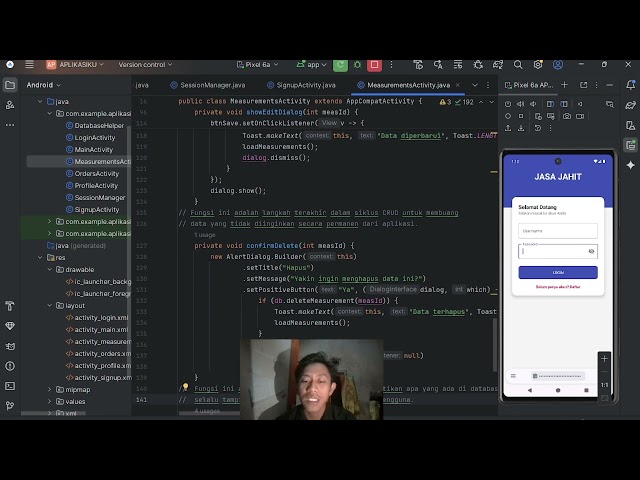Open the app run configuration dropdown

click(312, 64)
